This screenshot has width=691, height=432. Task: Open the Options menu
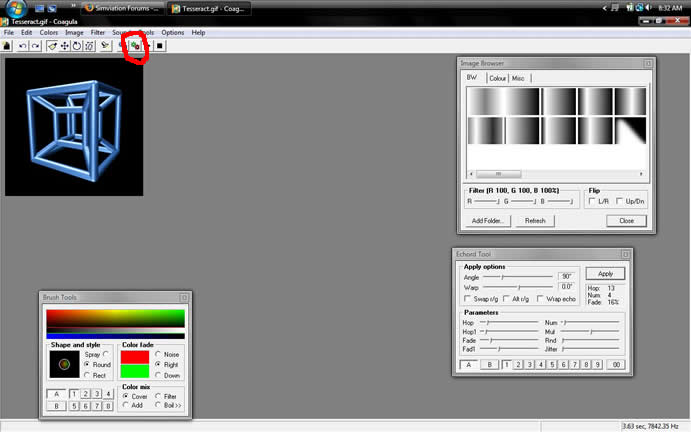click(x=173, y=33)
